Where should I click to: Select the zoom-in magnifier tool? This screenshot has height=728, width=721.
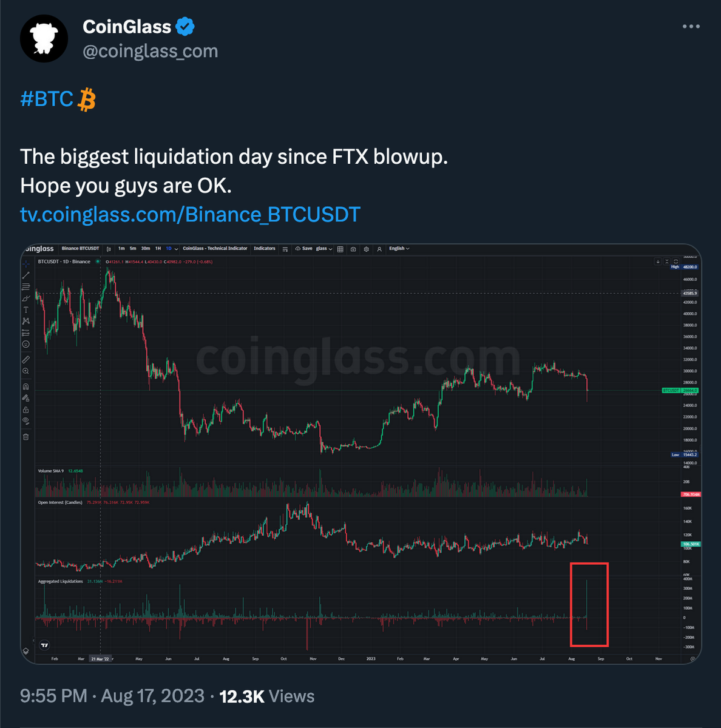(x=26, y=370)
